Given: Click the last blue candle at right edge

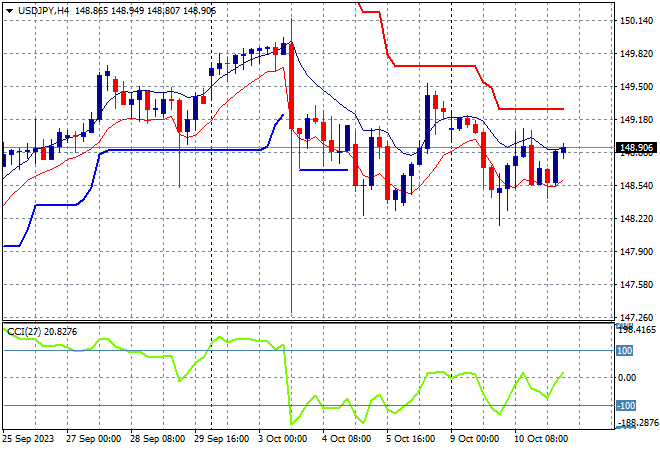Looking at the screenshot, I should [x=564, y=150].
